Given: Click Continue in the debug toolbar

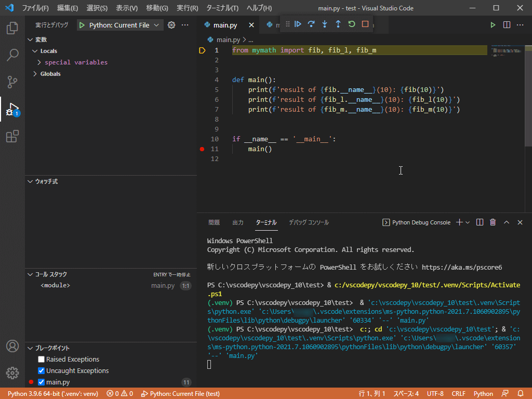Looking at the screenshot, I should point(298,24).
